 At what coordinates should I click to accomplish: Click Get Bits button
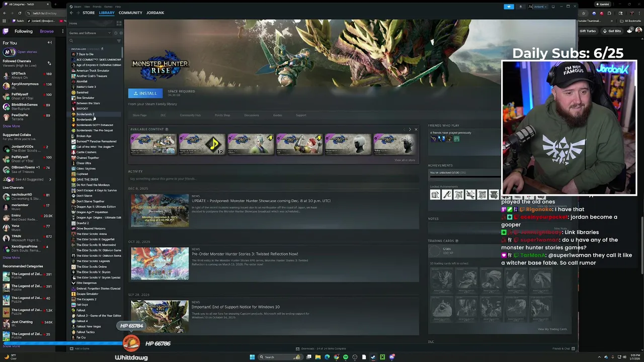[611, 31]
